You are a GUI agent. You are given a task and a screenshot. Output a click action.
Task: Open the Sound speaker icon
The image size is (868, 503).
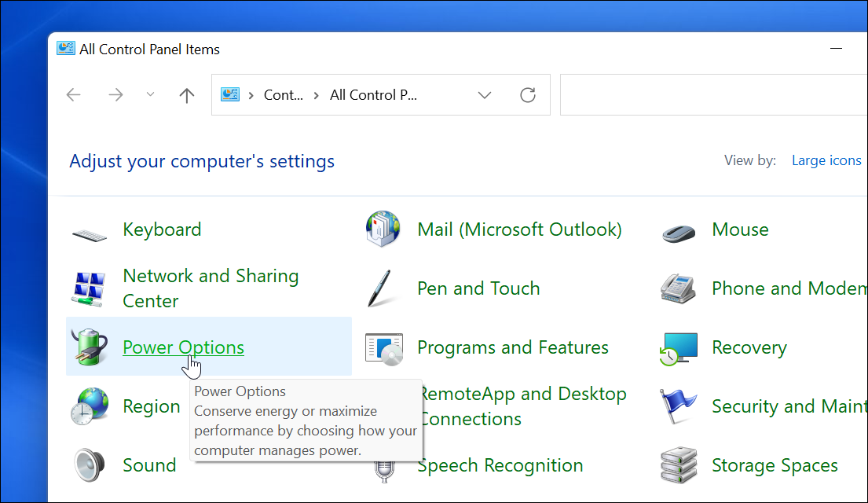click(90, 465)
